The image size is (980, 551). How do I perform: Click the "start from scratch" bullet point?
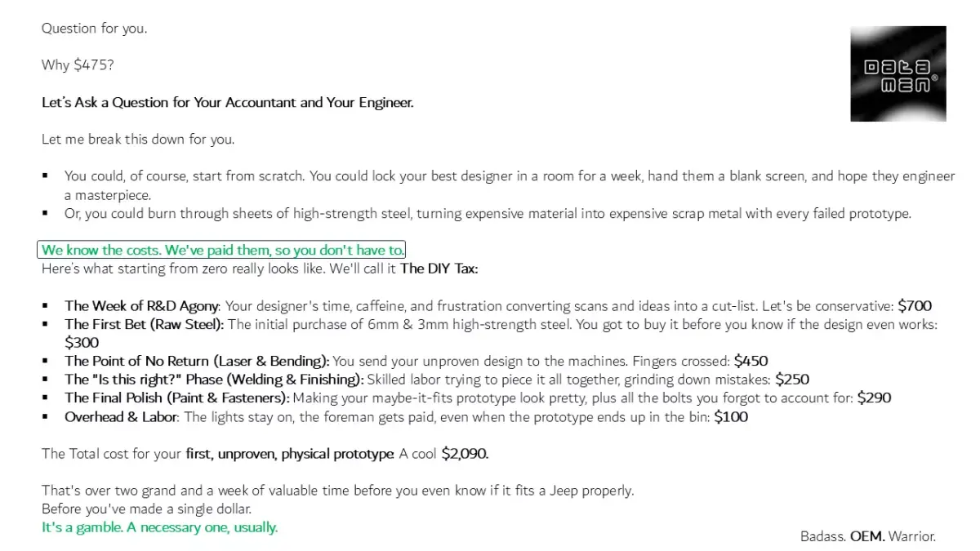coord(506,176)
